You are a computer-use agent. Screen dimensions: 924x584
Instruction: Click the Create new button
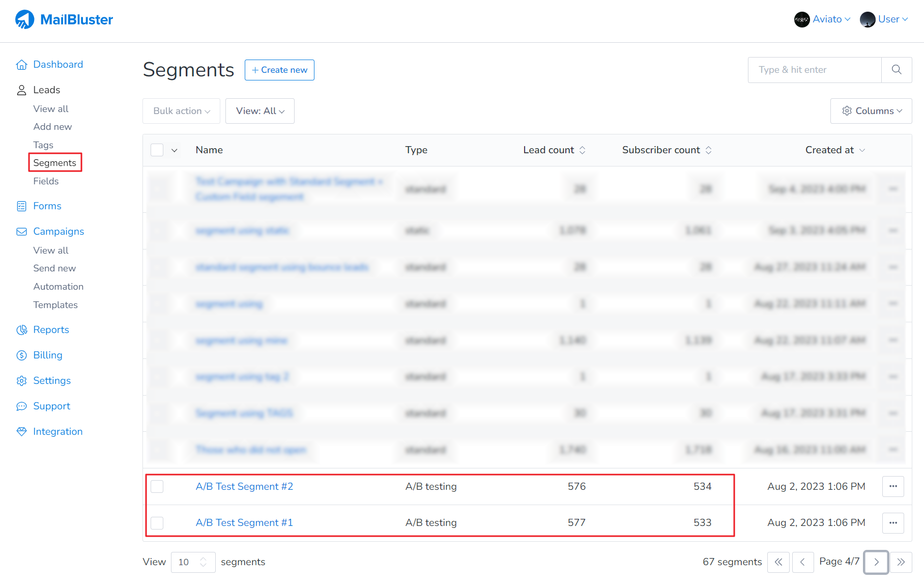point(279,70)
